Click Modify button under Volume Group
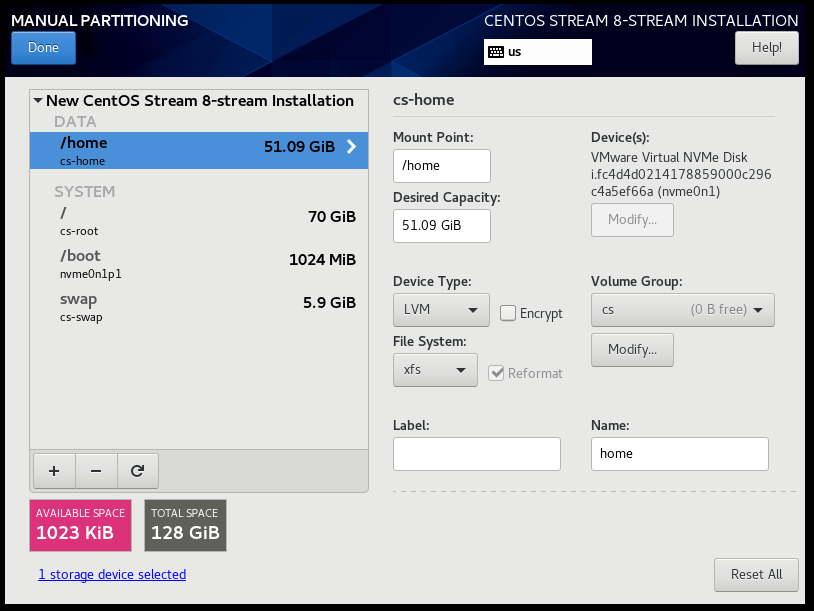Screen dimensions: 814x611 pyautogui.click(x=632, y=350)
